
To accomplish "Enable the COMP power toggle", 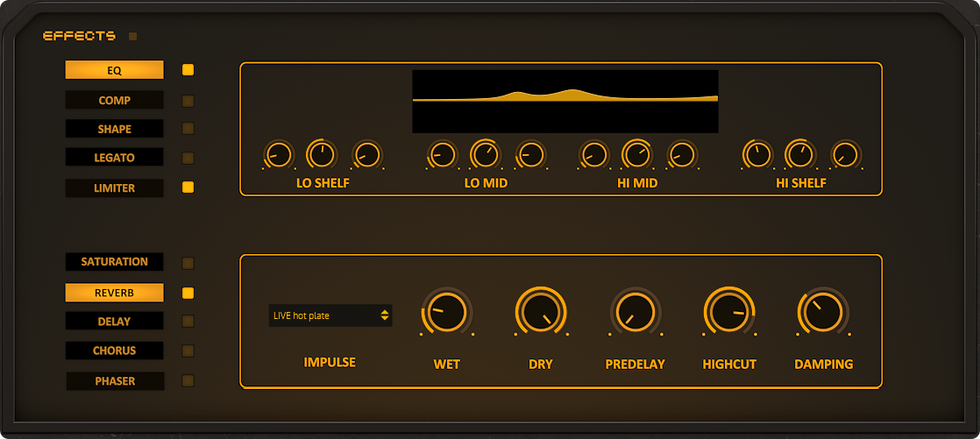I will (188, 101).
